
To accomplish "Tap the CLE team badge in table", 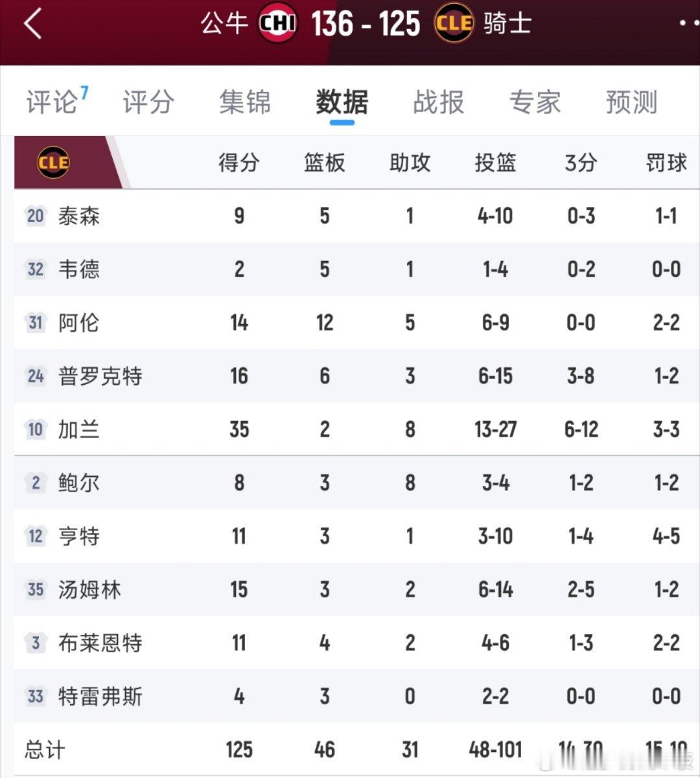I will 54,162.
